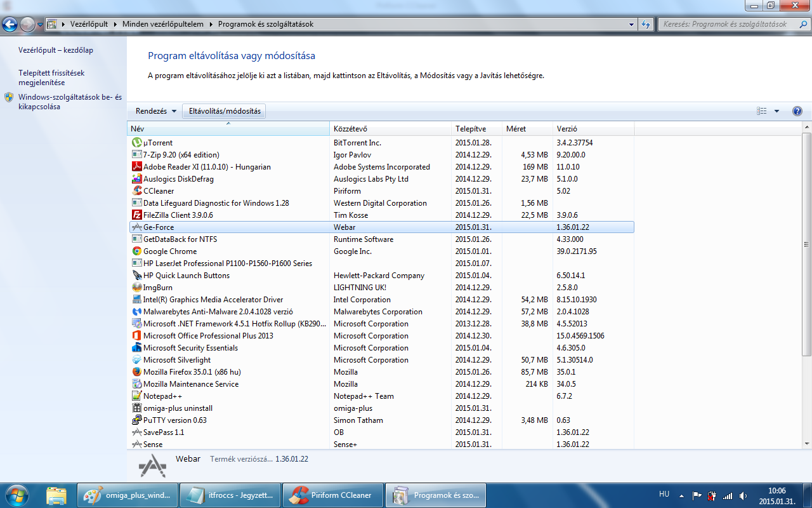Sort list by Közzétevő column header
The height and width of the screenshot is (508, 812).
pyautogui.click(x=390, y=129)
